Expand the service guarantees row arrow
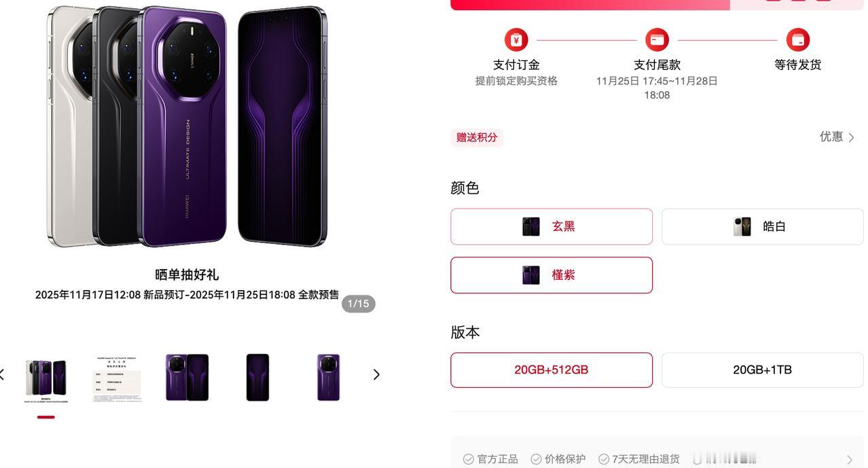 (x=849, y=460)
